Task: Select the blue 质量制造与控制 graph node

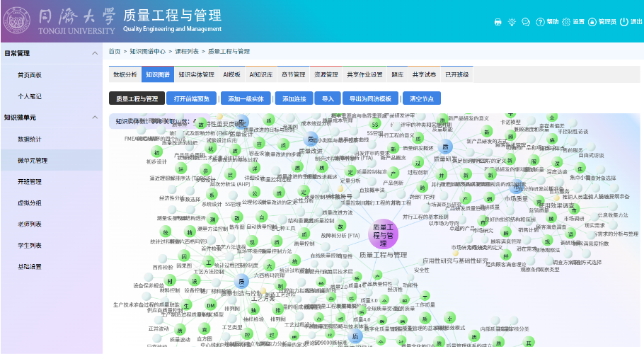Action: point(241,282)
